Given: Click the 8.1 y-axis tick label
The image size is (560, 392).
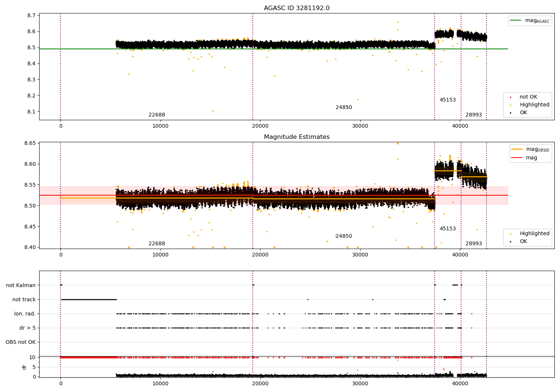Looking at the screenshot, I should point(31,112).
